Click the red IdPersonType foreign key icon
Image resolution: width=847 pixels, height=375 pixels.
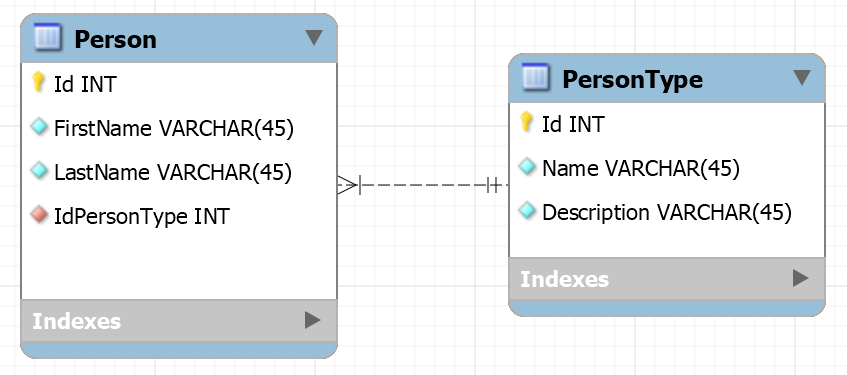[x=39, y=215]
